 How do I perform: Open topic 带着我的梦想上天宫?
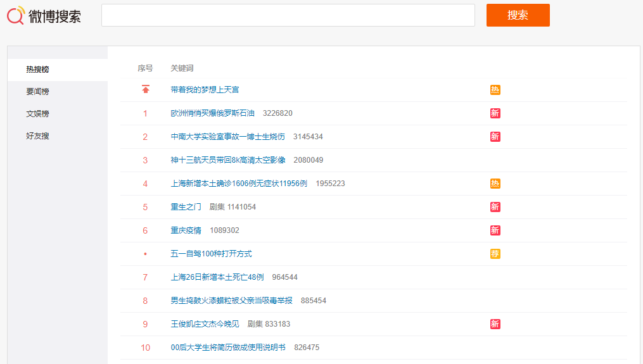point(205,90)
